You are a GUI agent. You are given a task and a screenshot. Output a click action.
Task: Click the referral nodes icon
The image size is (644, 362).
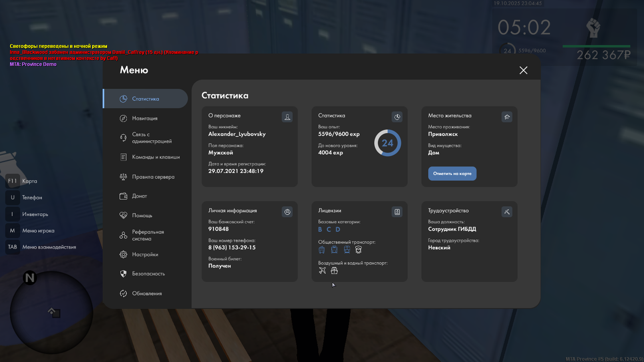(x=123, y=235)
